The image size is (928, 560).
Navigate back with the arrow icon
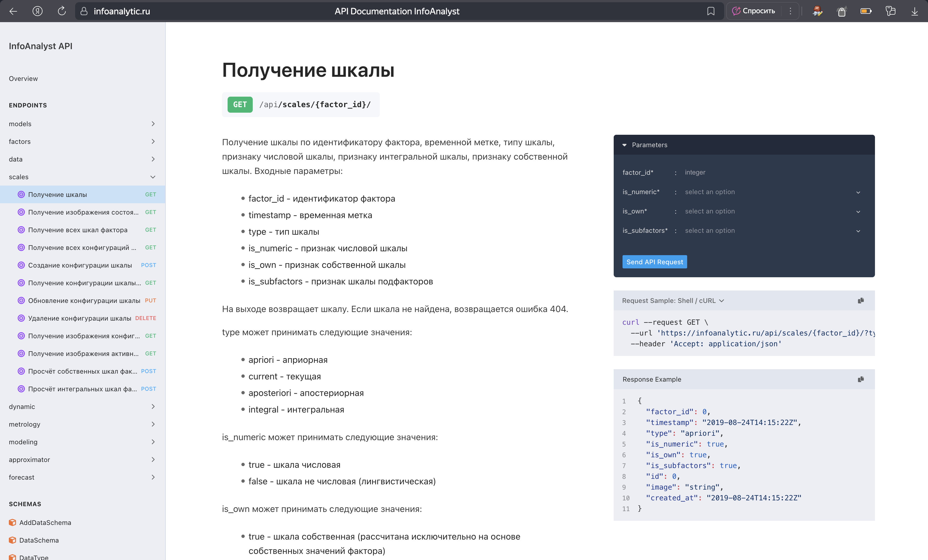pyautogui.click(x=13, y=11)
